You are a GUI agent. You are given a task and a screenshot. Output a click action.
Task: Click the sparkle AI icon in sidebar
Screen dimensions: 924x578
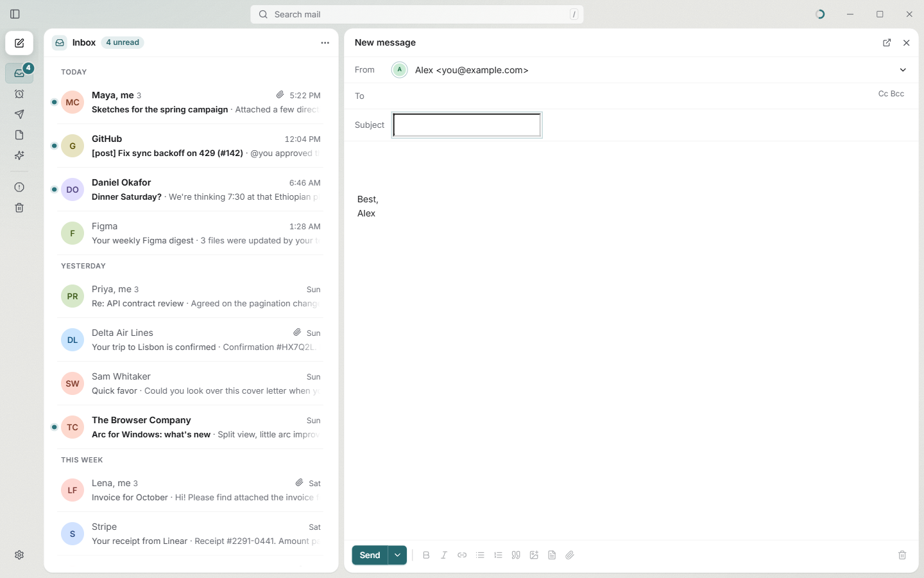tap(19, 156)
